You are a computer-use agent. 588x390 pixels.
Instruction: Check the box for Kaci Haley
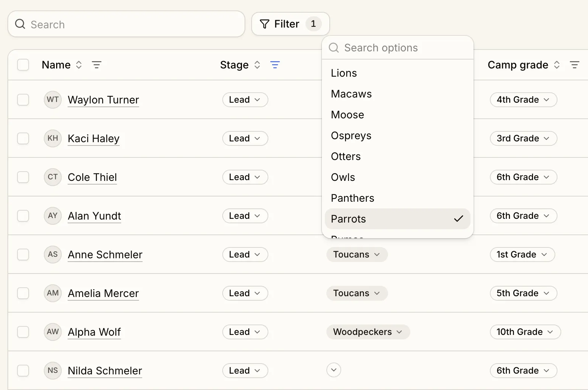[23, 138]
